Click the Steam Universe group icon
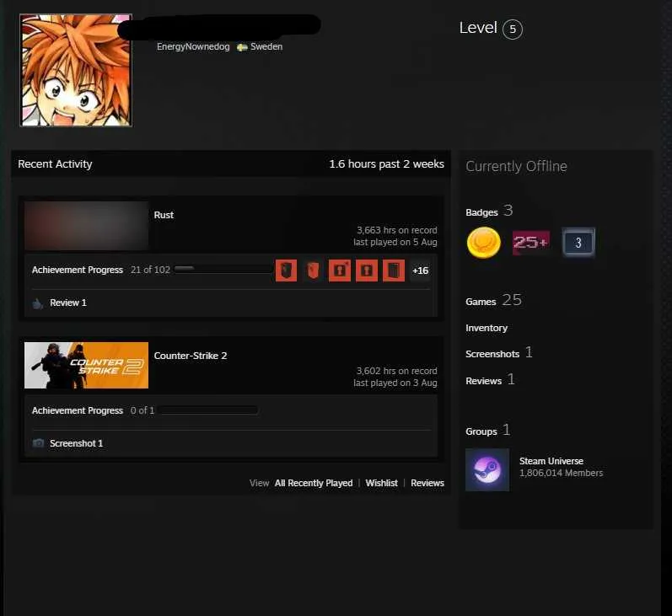Viewport: 672px width, 616px height. 487,470
